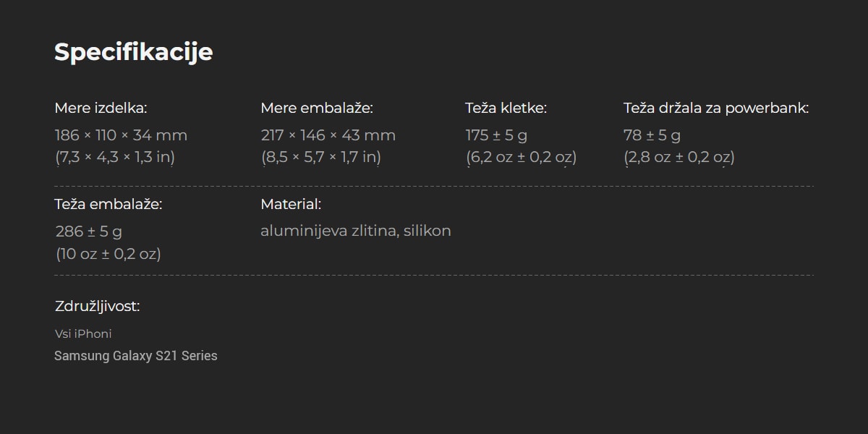868x434 pixels.
Task: Select the Mere izdelka label
Action: [101, 109]
